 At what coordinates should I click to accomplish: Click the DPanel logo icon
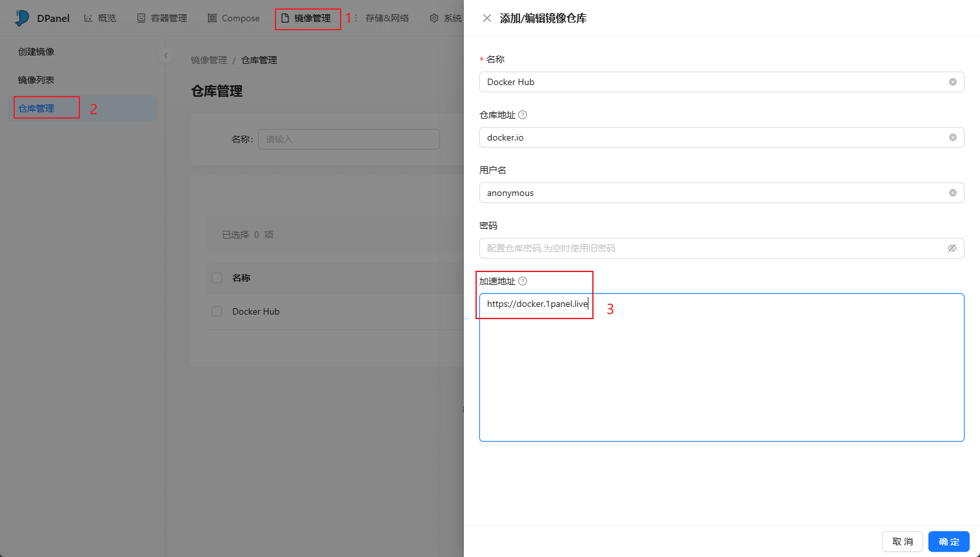(x=22, y=18)
